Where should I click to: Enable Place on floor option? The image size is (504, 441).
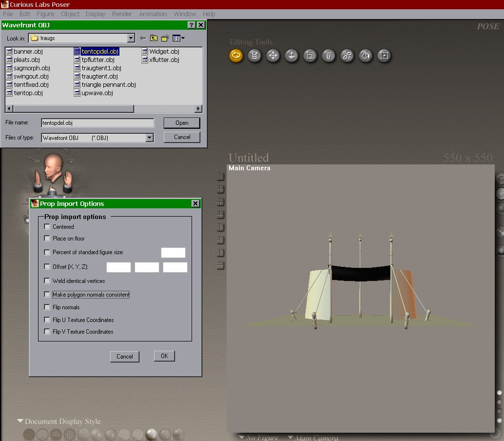(47, 238)
